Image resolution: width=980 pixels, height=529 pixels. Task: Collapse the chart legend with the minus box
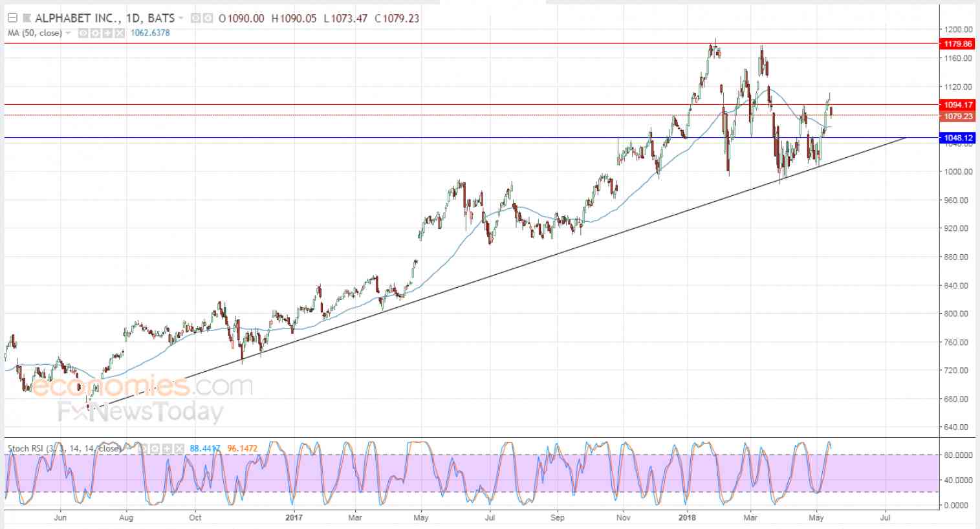(12, 18)
